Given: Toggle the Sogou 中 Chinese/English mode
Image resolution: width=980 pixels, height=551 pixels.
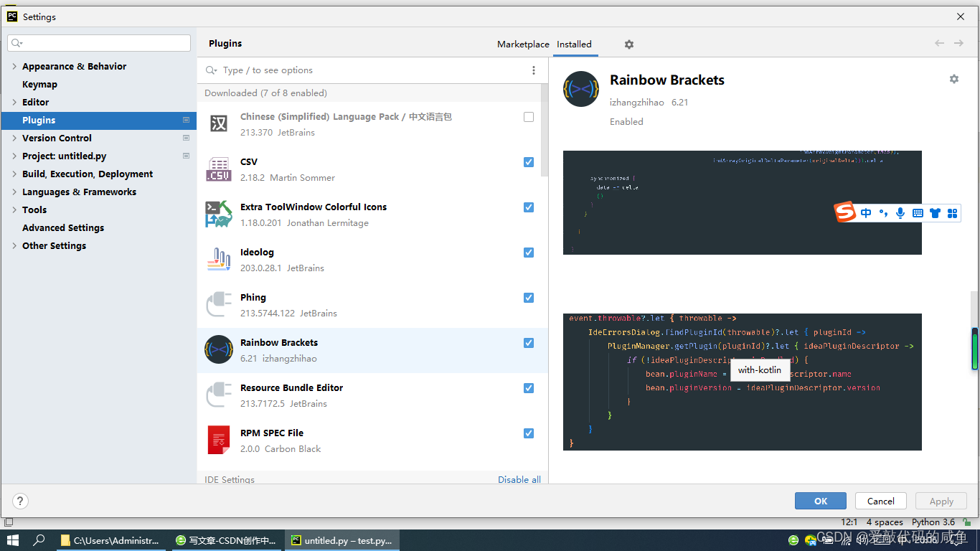Looking at the screenshot, I should [866, 213].
